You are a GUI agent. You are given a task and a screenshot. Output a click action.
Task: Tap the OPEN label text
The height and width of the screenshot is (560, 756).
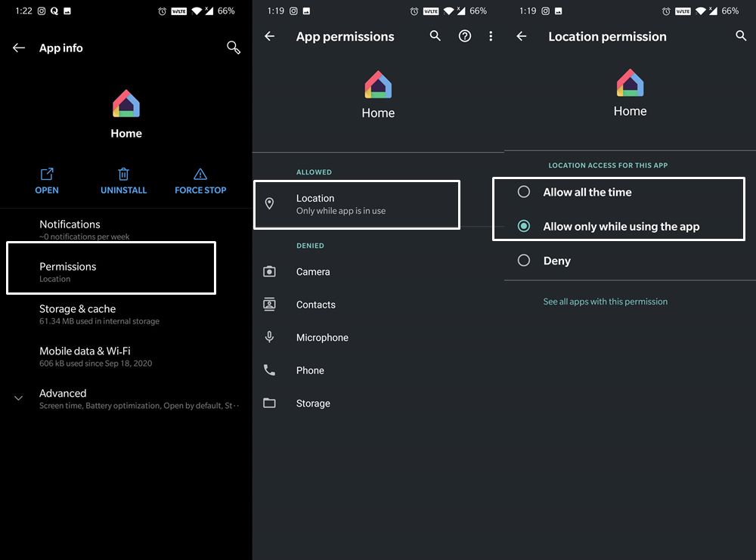47,190
